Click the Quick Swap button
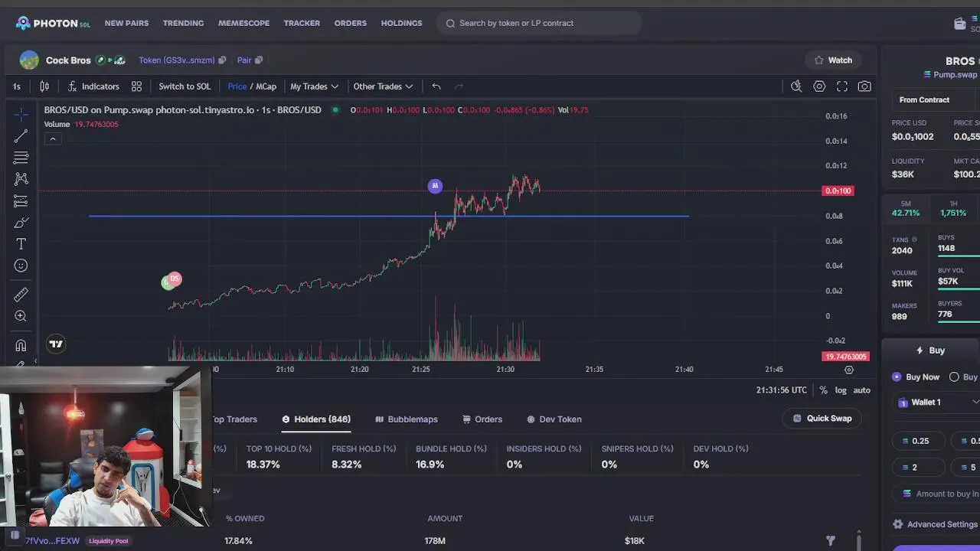980x551 pixels. tap(822, 419)
